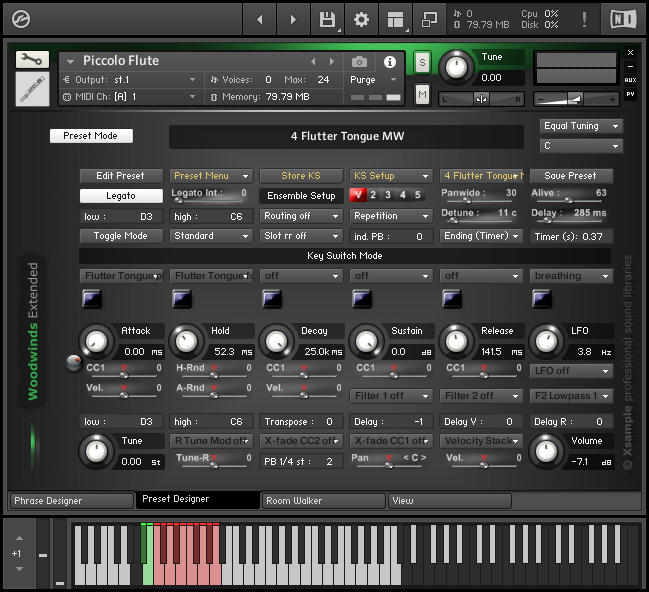Show instrument info with the i icon
649x592 pixels.
(389, 62)
